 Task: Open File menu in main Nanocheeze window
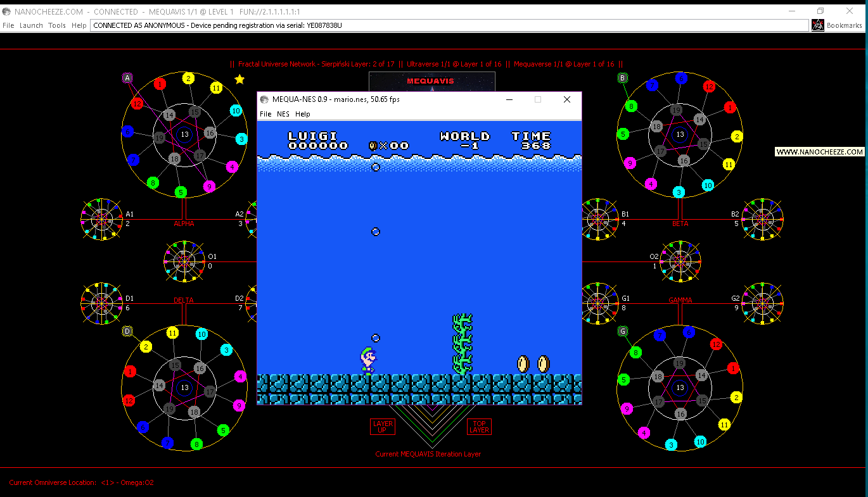pyautogui.click(x=8, y=25)
